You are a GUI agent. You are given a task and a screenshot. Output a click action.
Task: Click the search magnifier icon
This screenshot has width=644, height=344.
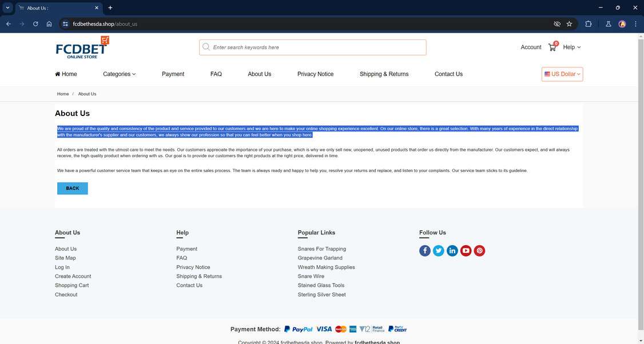(206, 47)
